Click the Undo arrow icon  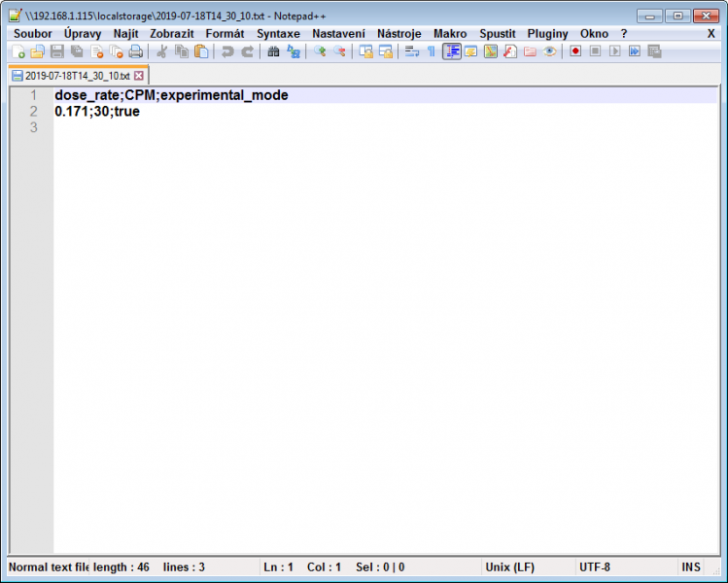[x=227, y=51]
